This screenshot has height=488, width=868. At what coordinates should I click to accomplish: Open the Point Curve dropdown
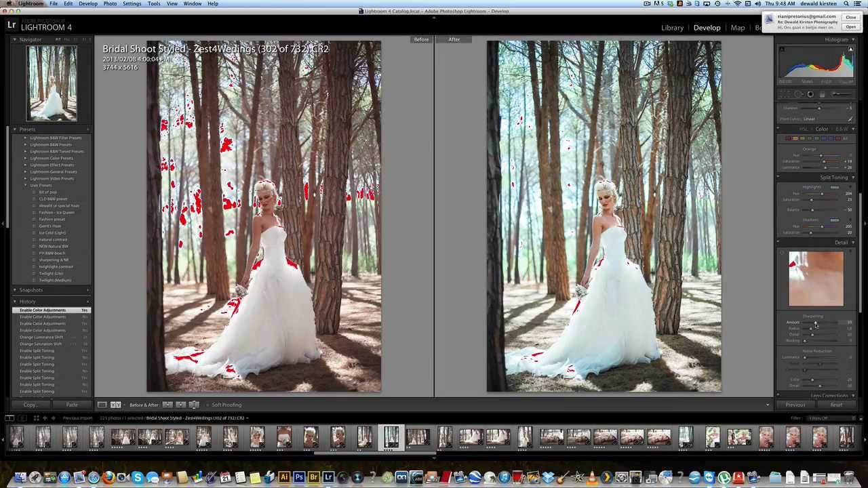tap(809, 119)
